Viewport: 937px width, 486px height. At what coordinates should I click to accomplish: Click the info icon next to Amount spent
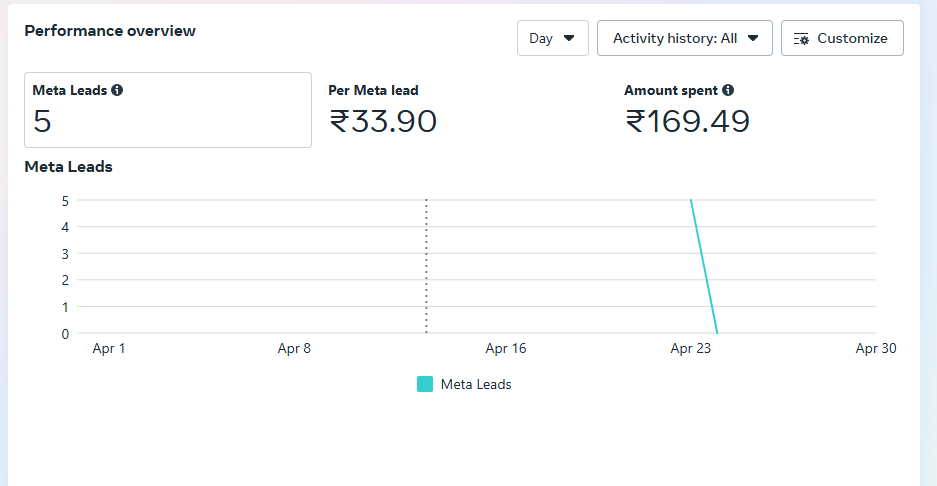coord(728,90)
